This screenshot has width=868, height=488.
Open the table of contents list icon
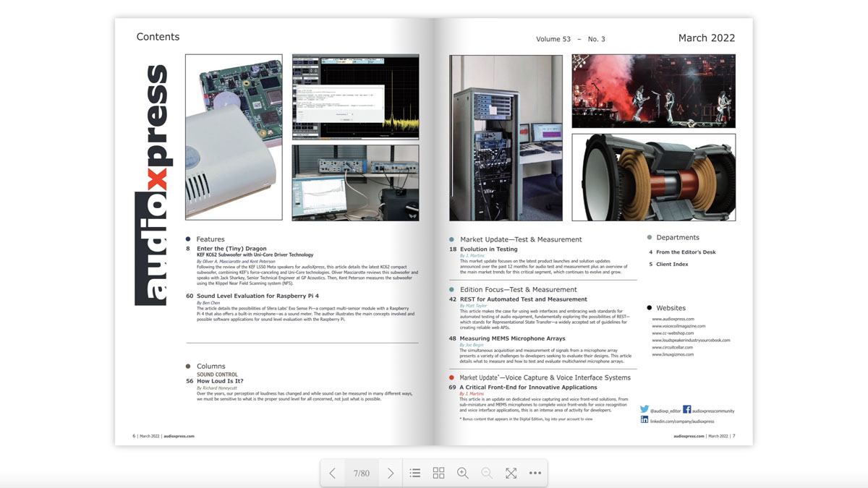[x=414, y=474]
